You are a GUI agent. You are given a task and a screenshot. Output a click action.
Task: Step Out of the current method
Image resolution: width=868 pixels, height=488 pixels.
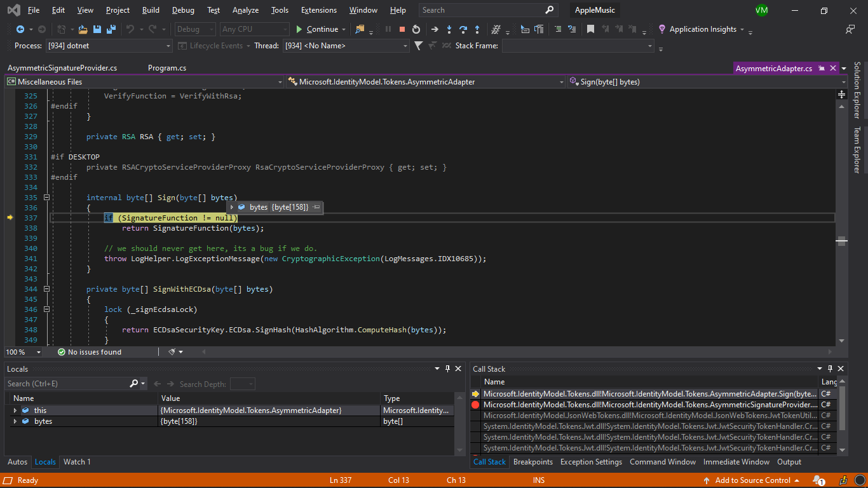(x=477, y=29)
